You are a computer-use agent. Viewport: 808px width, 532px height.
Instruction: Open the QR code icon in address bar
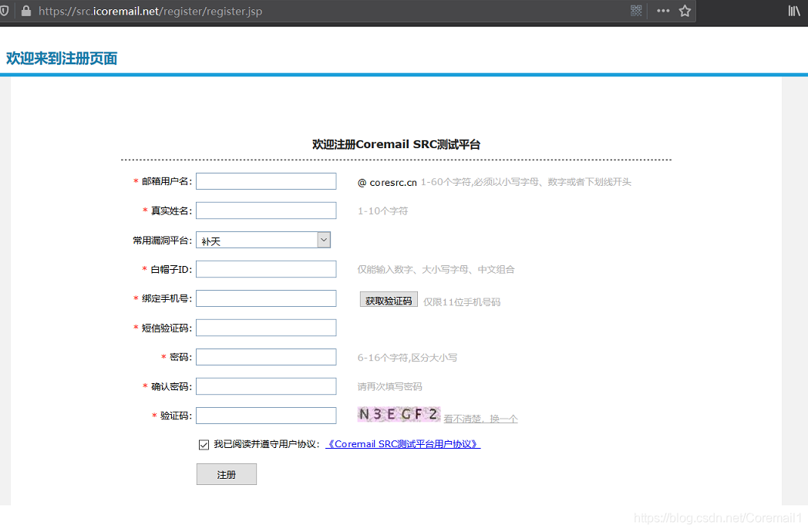[x=636, y=10]
